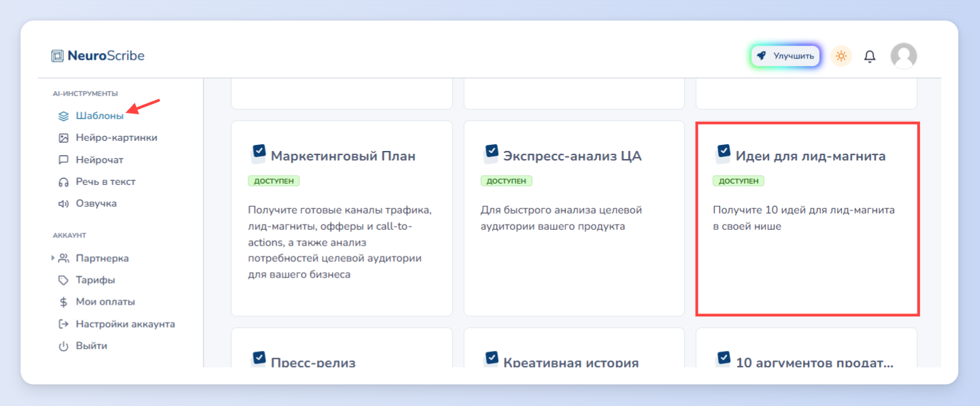
Task: Open the Пресс-релиз template title
Action: pyautogui.click(x=313, y=362)
